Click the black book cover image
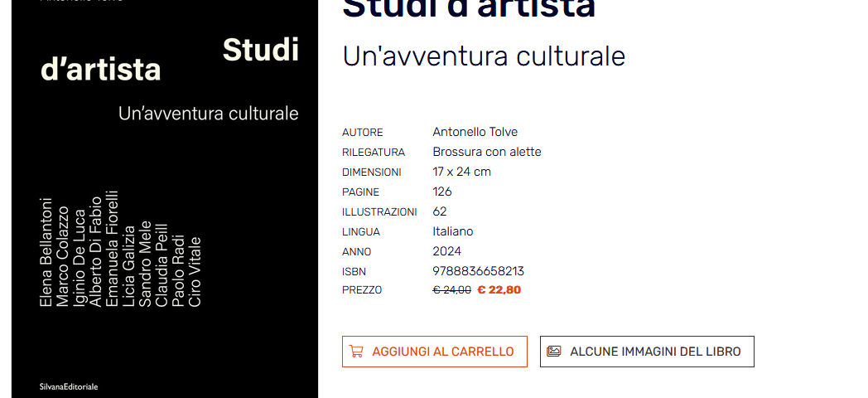The width and height of the screenshot is (868, 398). [165, 199]
